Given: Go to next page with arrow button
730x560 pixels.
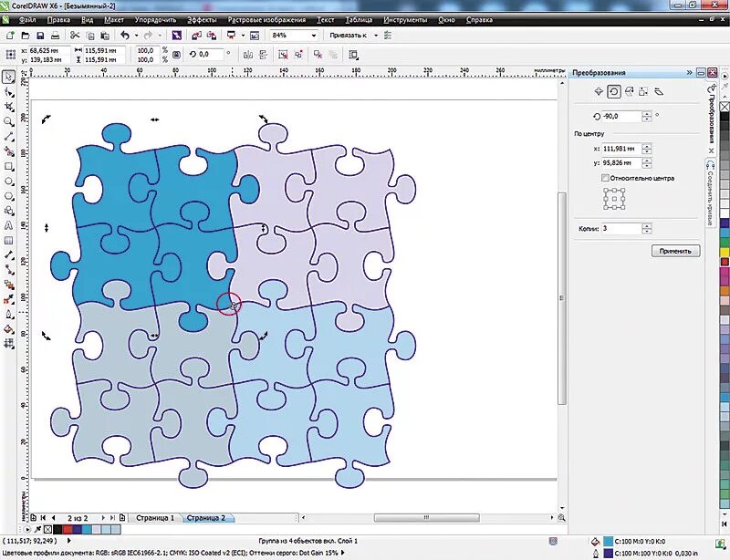Looking at the screenshot, I should (103, 518).
